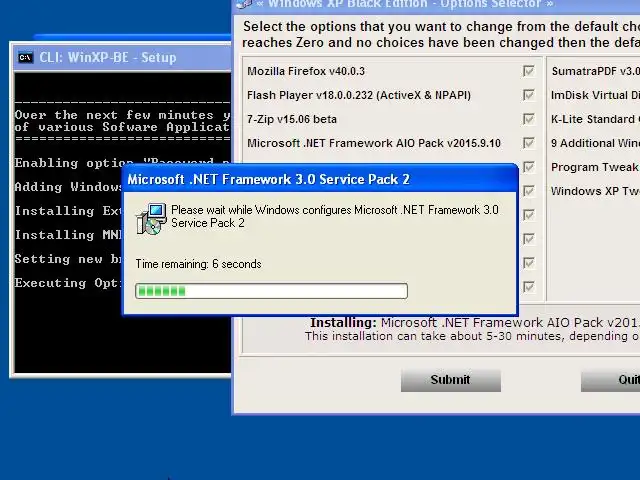The height and width of the screenshot is (480, 640).
Task: Toggle the 7-Zip v15.06 beta checkbox
Action: pos(529,119)
